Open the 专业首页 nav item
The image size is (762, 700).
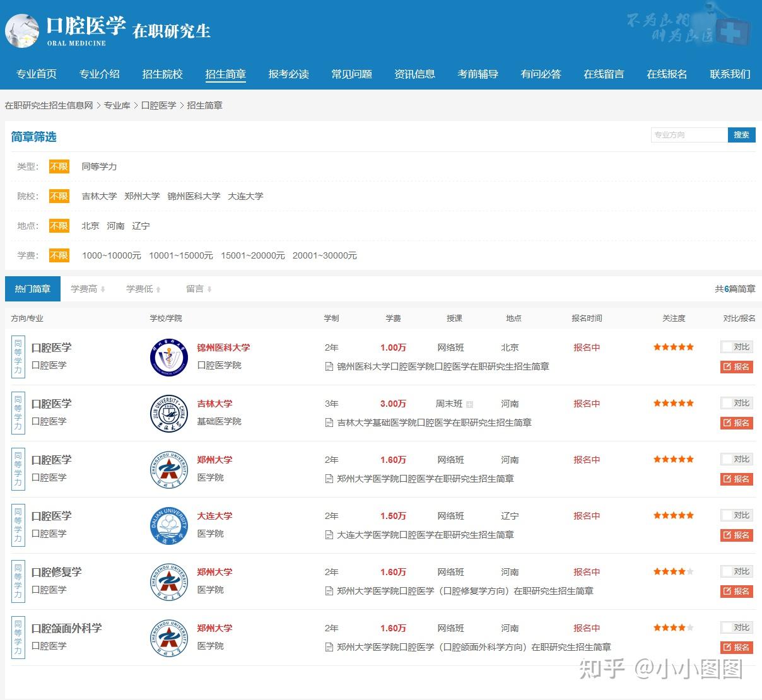[x=37, y=74]
